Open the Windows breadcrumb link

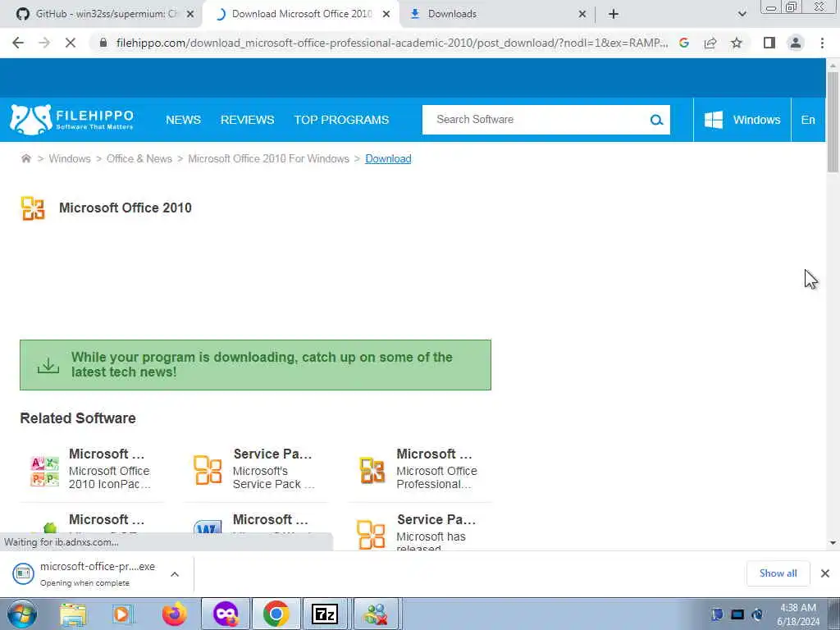pyautogui.click(x=70, y=158)
